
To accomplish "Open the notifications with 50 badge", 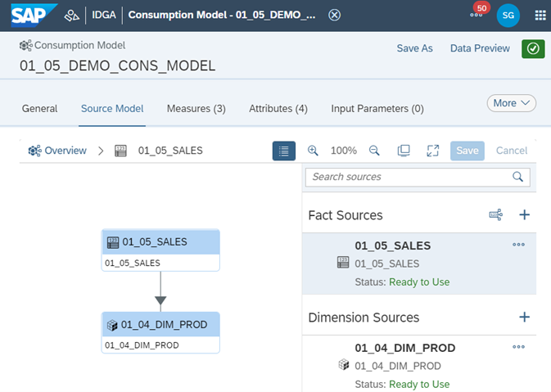I will click(476, 15).
